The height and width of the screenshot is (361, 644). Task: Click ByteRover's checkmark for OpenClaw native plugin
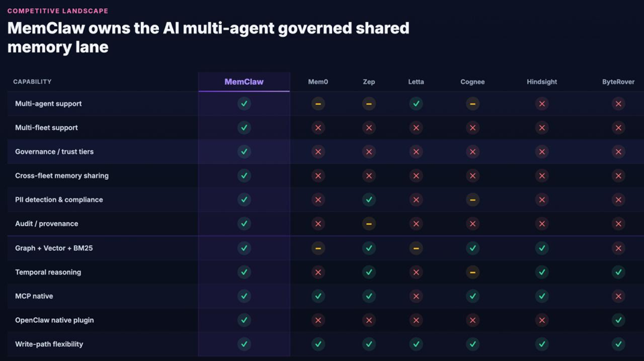[618, 320]
